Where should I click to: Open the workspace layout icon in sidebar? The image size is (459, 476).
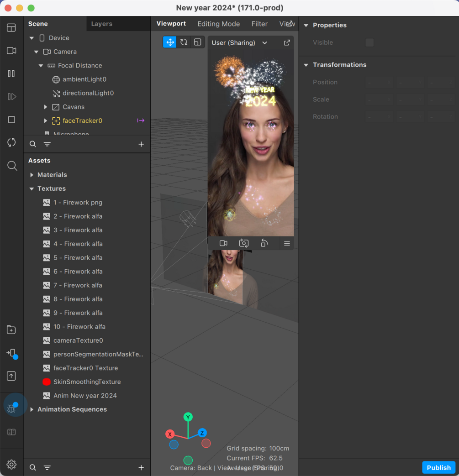coord(11,28)
